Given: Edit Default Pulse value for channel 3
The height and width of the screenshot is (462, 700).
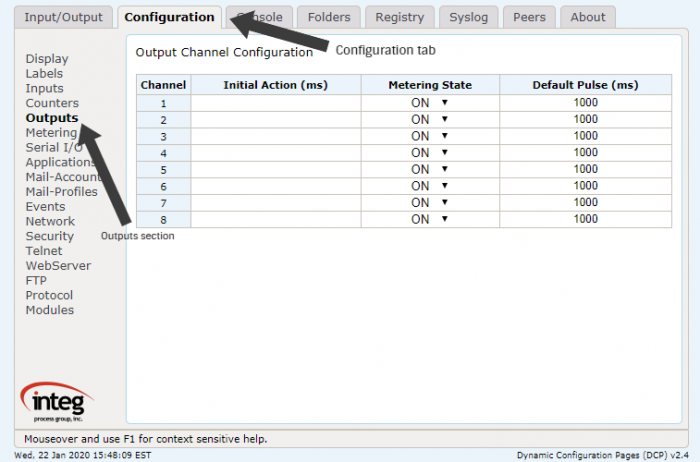Looking at the screenshot, I should pyautogui.click(x=585, y=136).
